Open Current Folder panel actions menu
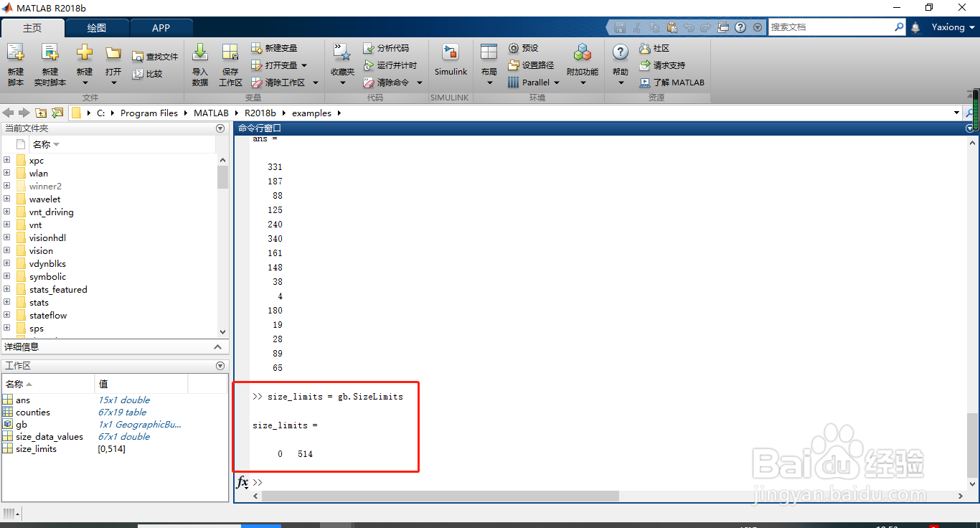 click(x=220, y=128)
